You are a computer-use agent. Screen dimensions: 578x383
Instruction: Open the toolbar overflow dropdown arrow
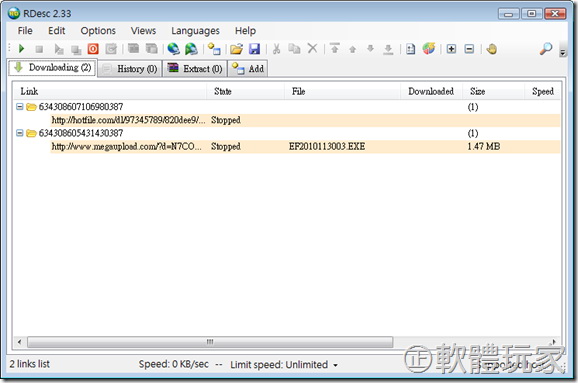click(x=563, y=52)
